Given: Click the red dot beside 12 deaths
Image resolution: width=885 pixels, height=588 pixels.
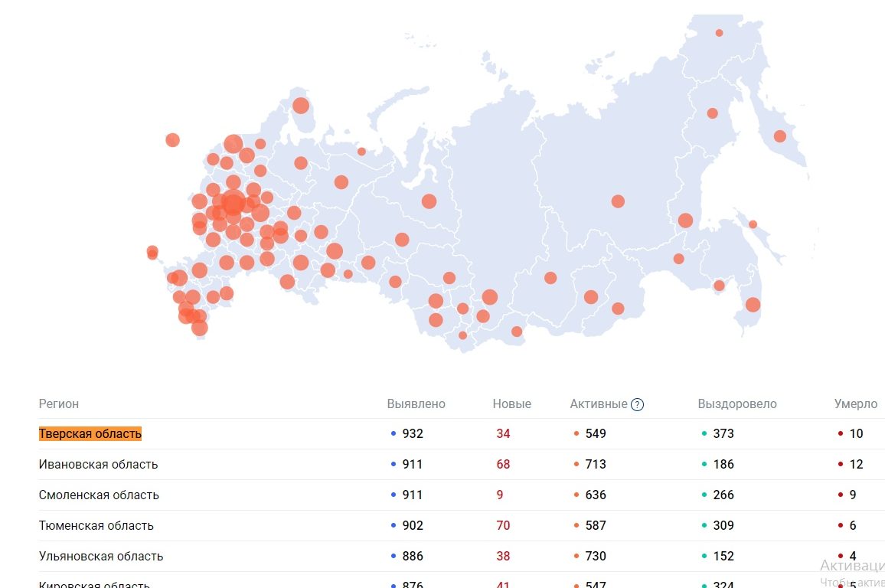Looking at the screenshot, I should pyautogui.click(x=841, y=464).
